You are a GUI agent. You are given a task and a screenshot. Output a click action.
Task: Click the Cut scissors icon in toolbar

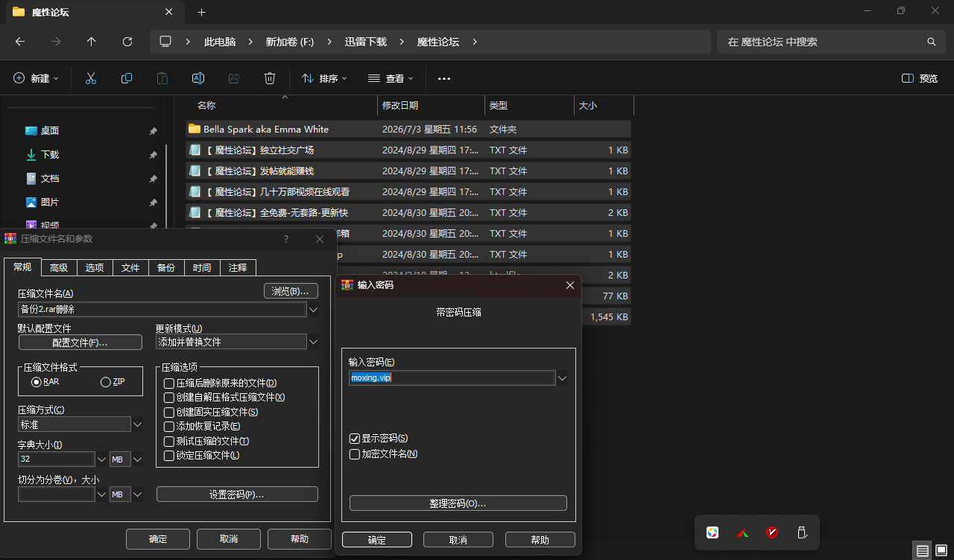[x=91, y=78]
